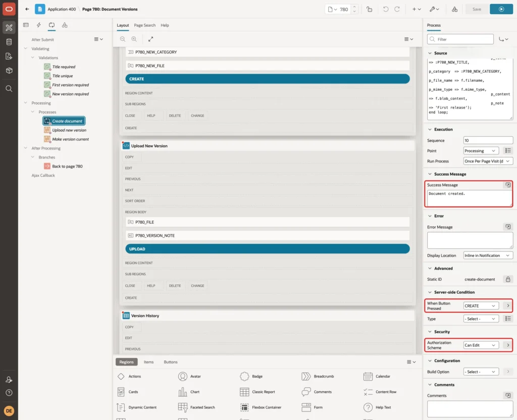
Task: Open the Display Location dropdown
Action: 488,255
